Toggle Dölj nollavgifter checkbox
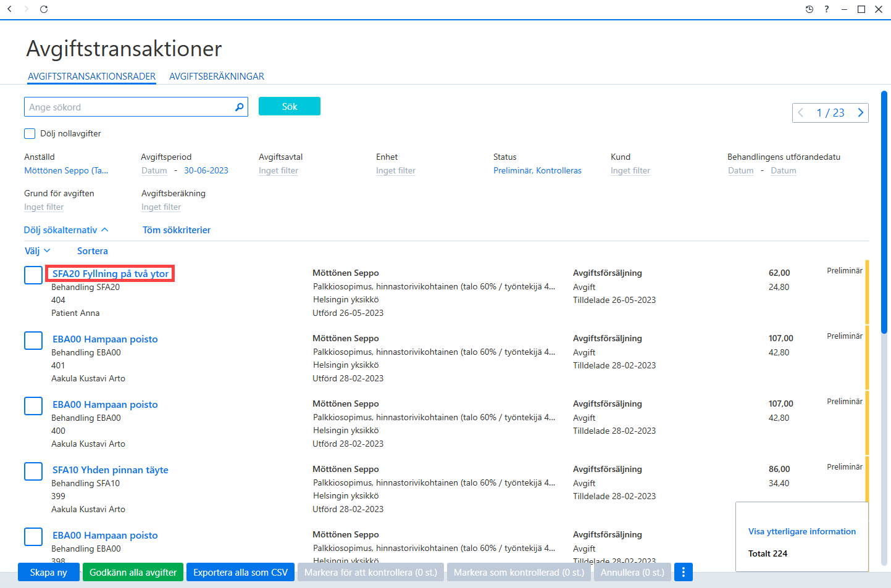This screenshot has width=891, height=588. pos(30,133)
